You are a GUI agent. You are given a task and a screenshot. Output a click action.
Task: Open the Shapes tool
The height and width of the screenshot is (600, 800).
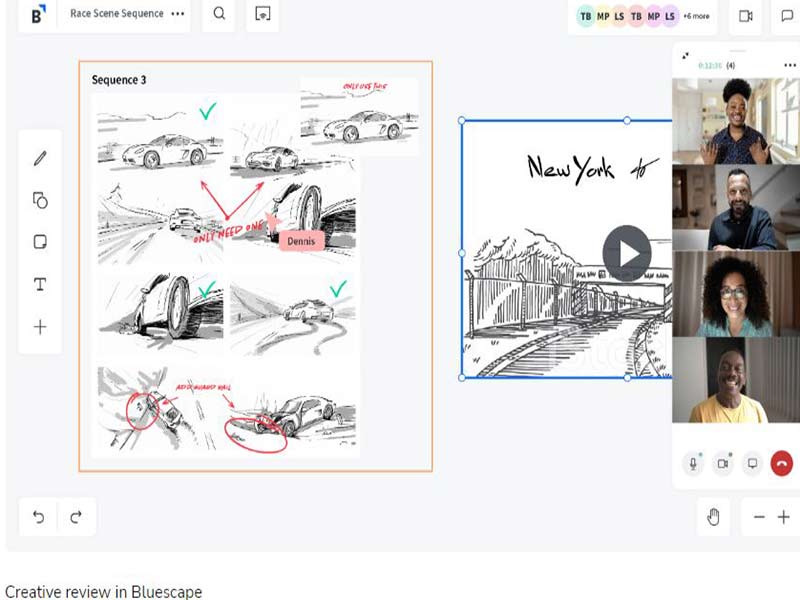(x=38, y=199)
